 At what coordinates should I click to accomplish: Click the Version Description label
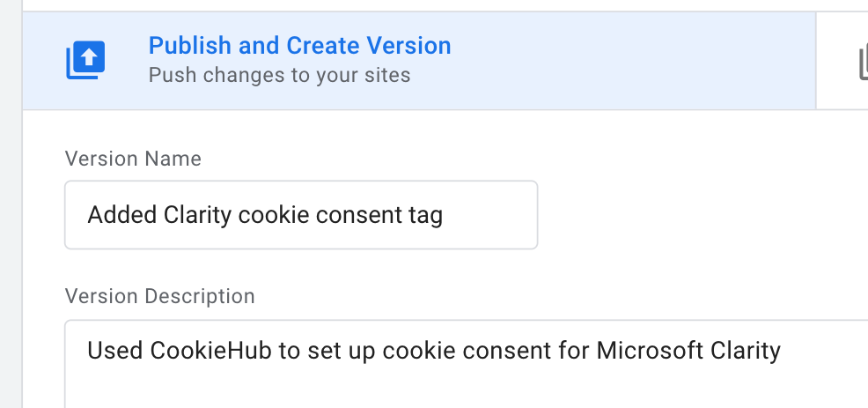(159, 296)
